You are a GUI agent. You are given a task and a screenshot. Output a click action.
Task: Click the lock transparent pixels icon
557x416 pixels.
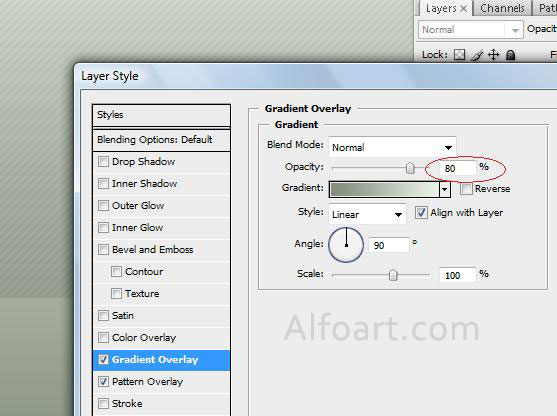[459, 55]
